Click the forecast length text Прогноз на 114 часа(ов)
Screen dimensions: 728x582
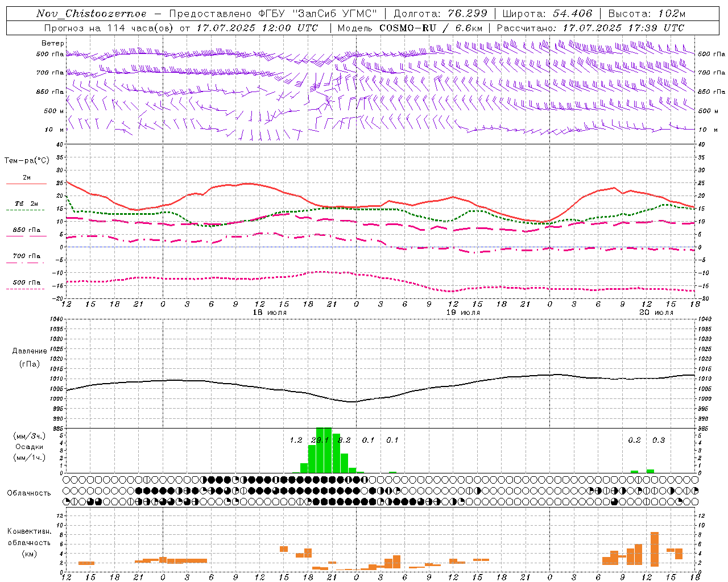click(109, 28)
